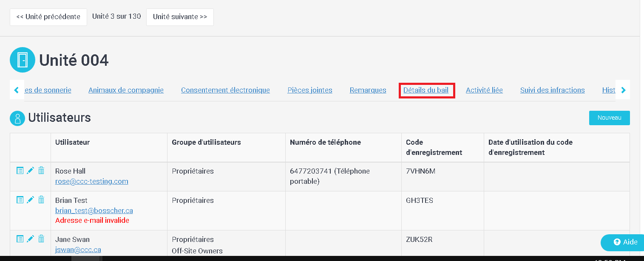644x261 pixels.
Task: Open the Consentement électronique tab
Action: 225,90
